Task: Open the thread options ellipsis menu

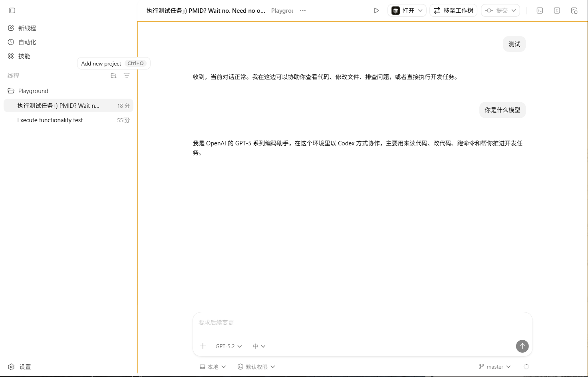Action: click(303, 11)
